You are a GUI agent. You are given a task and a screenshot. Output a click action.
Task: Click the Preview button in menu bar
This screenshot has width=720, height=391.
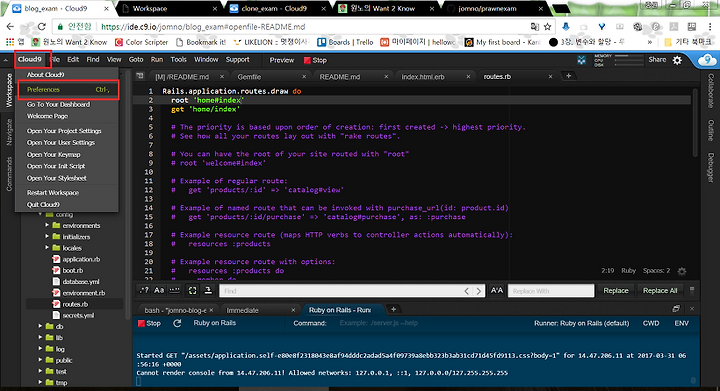click(x=281, y=60)
